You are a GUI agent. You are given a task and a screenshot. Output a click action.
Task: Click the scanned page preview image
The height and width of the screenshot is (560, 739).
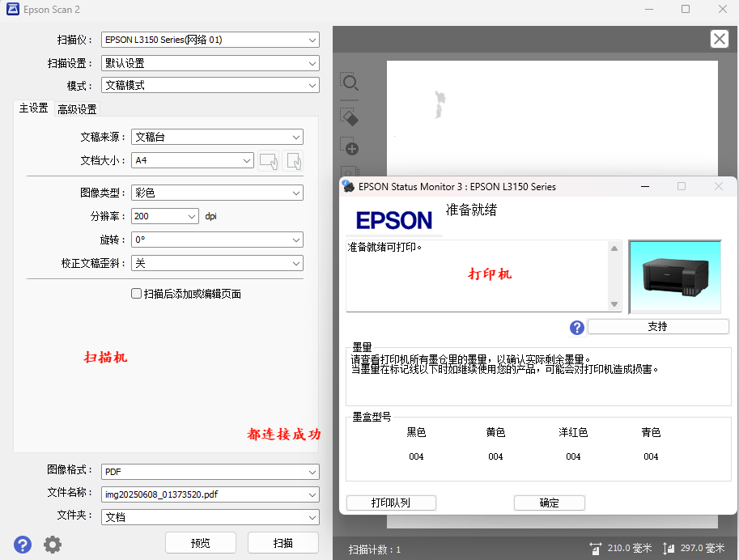click(x=552, y=118)
